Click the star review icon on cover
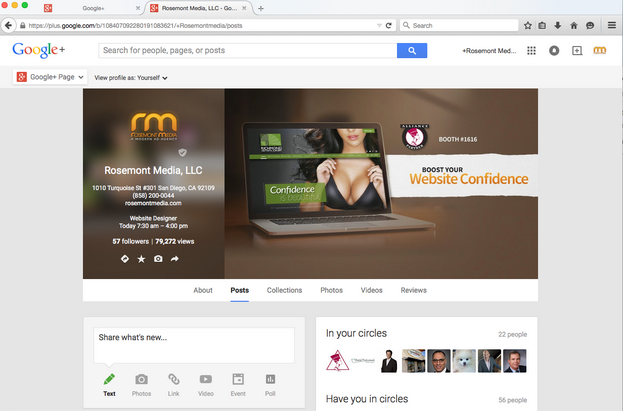623x411 pixels. click(x=141, y=259)
